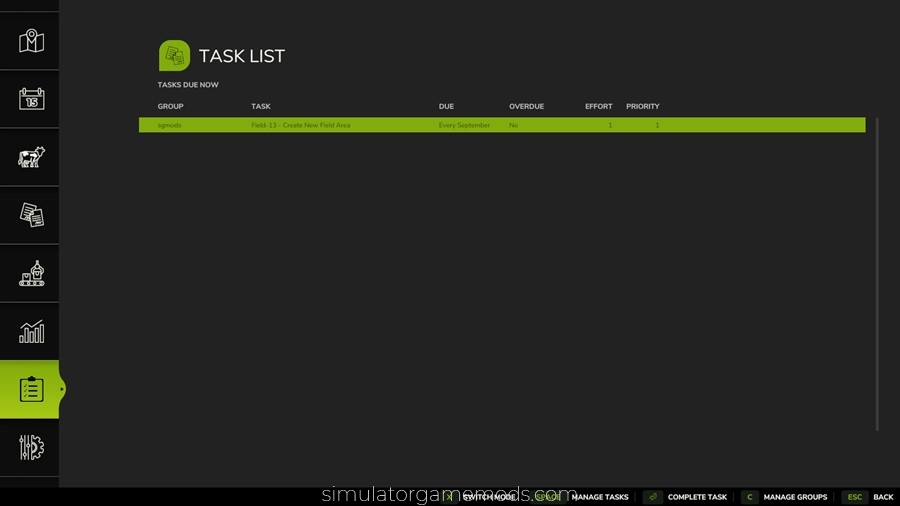Screen dimensions: 900x506
Task: Click the overdue 'No' cell
Action: tap(513, 125)
